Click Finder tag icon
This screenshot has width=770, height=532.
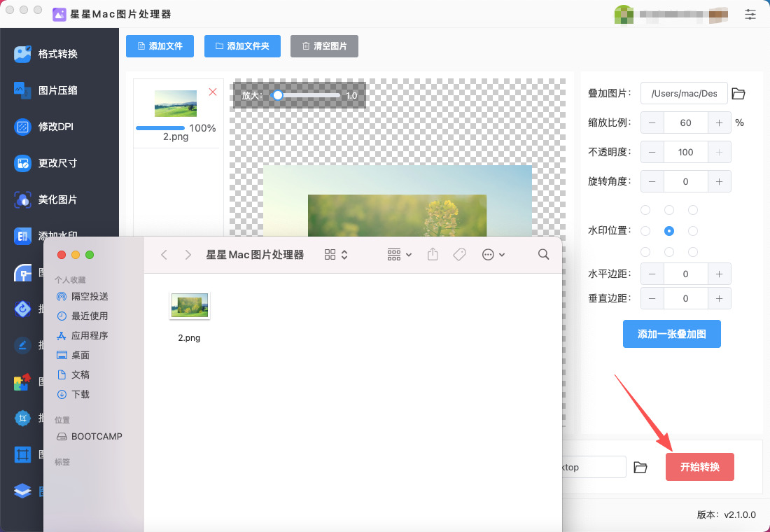(459, 255)
